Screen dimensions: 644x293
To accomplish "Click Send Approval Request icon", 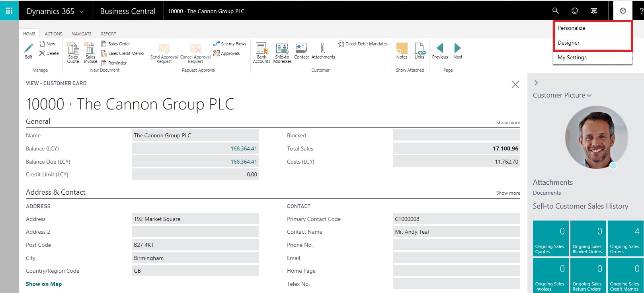I will pyautogui.click(x=164, y=48).
